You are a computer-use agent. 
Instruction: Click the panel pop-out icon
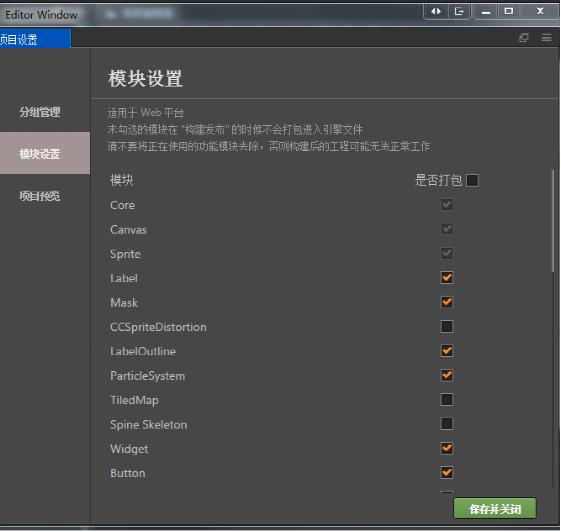[524, 38]
